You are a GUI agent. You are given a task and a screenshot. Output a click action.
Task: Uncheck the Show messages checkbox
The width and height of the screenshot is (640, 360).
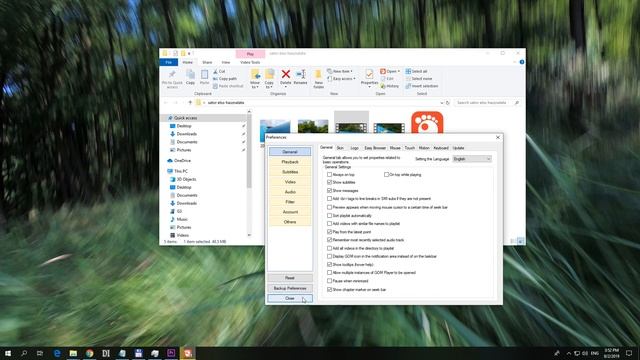(329, 191)
